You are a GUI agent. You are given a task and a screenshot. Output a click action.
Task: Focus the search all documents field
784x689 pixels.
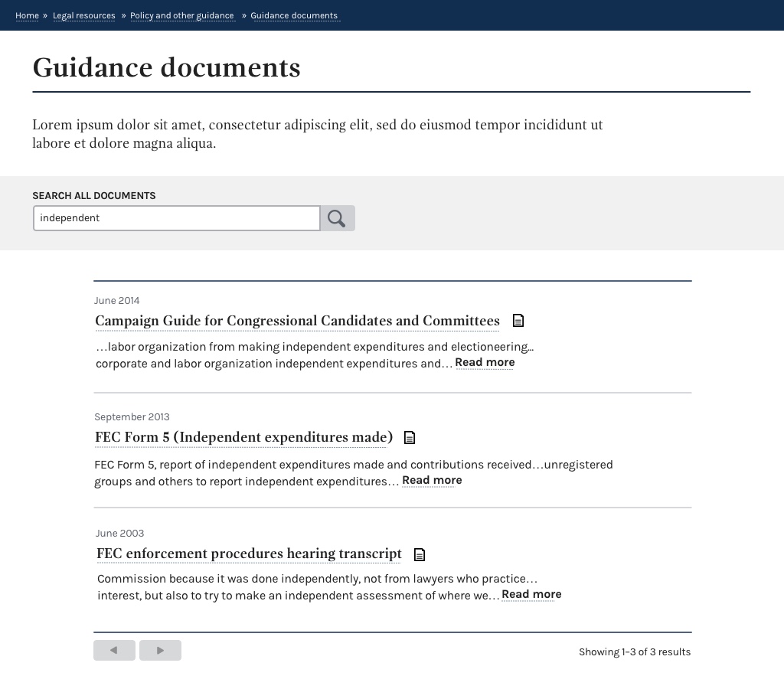(x=177, y=218)
